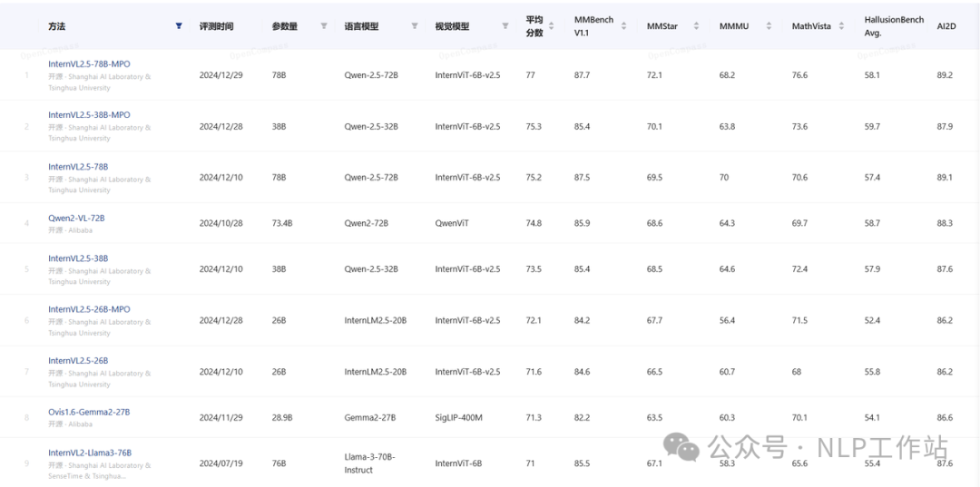980x487 pixels.
Task: Open the InternVL2.5-26B model link
Action: [x=78, y=360]
